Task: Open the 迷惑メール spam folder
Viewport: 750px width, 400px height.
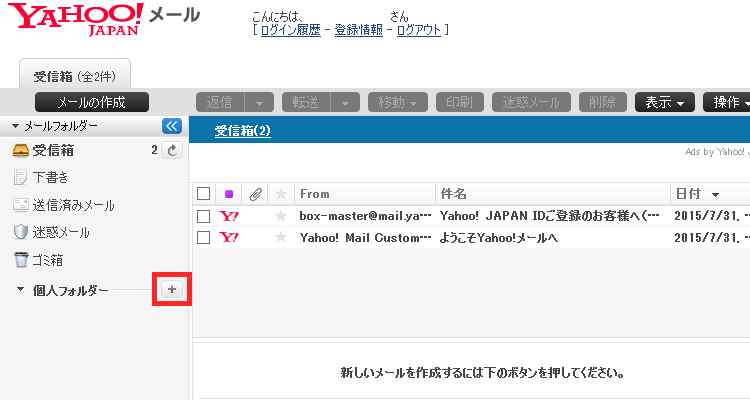Action: click(x=61, y=233)
